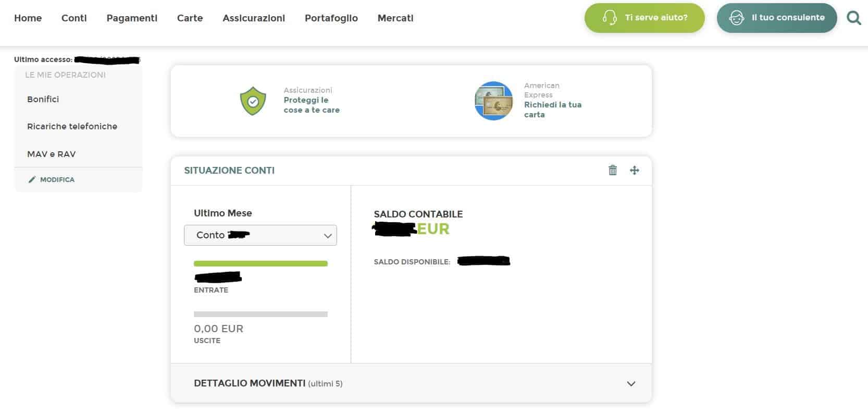Click the SALDO DISPONIBILE label

coord(412,262)
